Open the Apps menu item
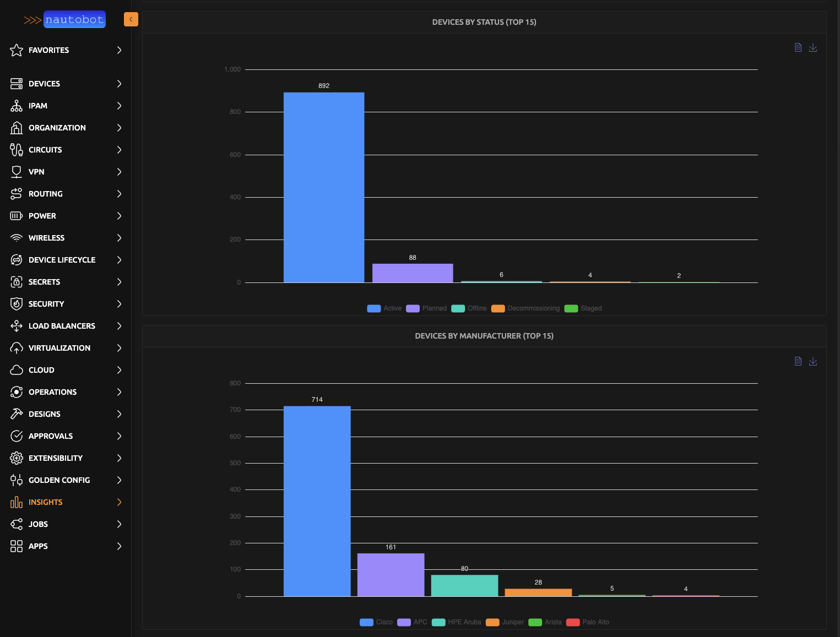840x637 pixels. (38, 546)
